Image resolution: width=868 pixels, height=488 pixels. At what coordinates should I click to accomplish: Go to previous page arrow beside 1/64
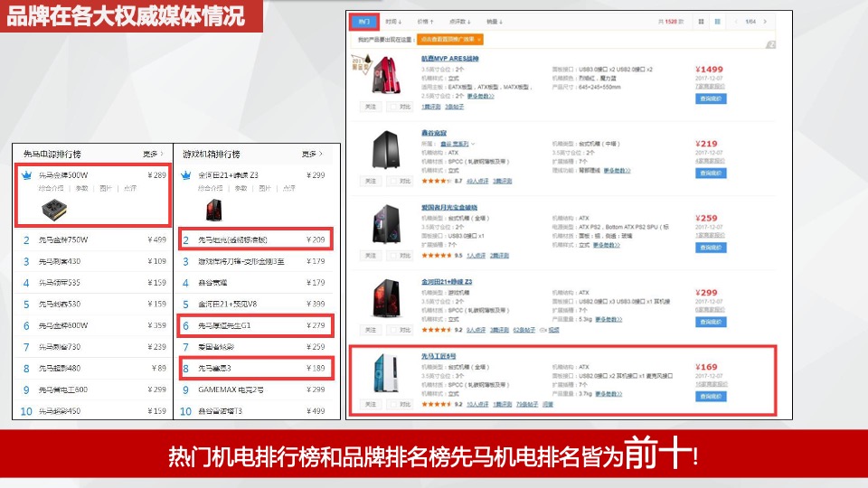(736, 22)
